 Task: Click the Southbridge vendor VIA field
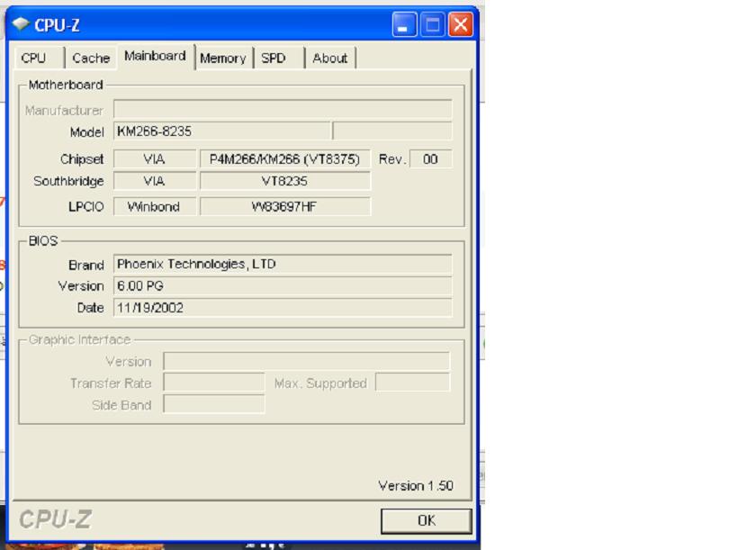click(155, 181)
